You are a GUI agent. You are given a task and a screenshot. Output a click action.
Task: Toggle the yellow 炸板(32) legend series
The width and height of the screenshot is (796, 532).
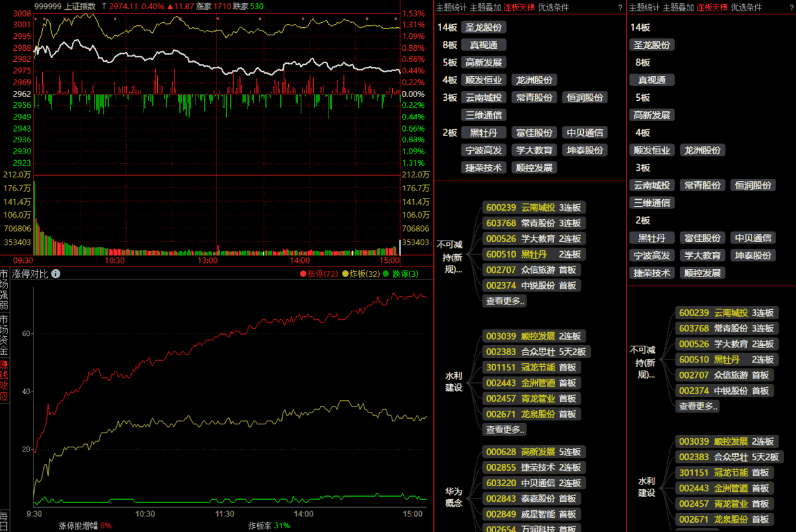361,274
